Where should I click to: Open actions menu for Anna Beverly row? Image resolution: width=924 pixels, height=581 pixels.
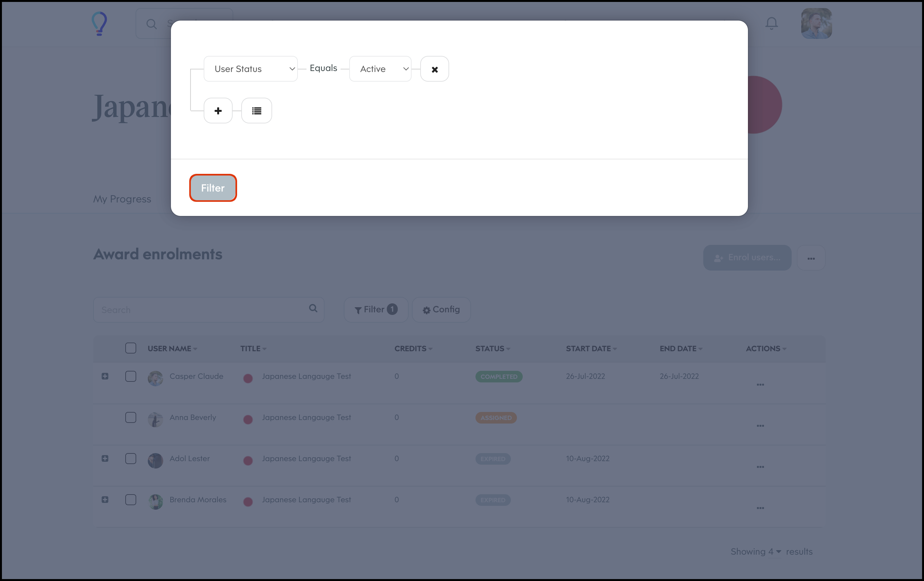pyautogui.click(x=760, y=425)
